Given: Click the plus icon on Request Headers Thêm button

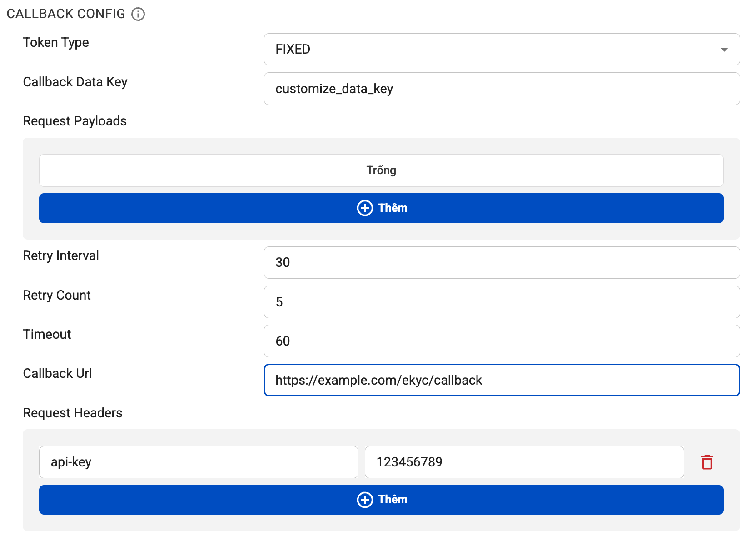Looking at the screenshot, I should point(364,499).
